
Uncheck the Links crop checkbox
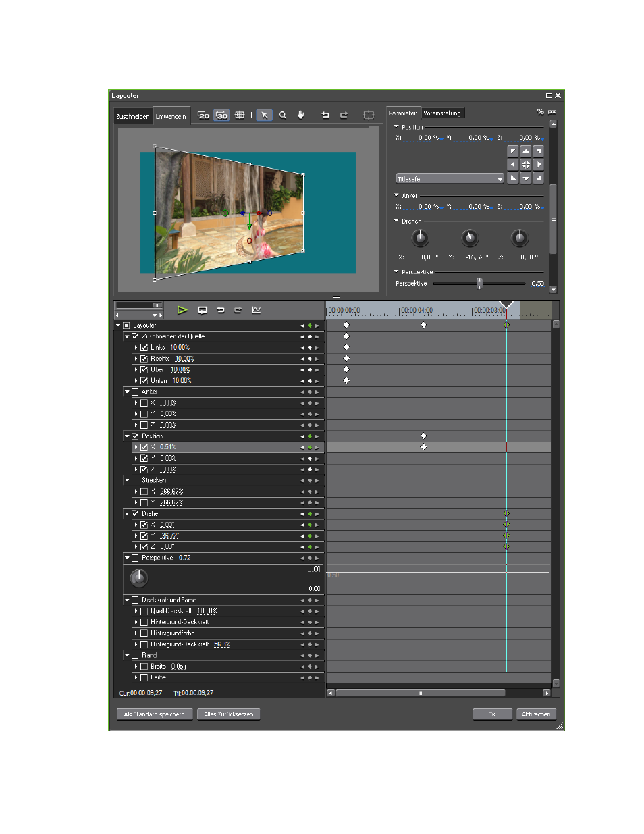[144, 348]
